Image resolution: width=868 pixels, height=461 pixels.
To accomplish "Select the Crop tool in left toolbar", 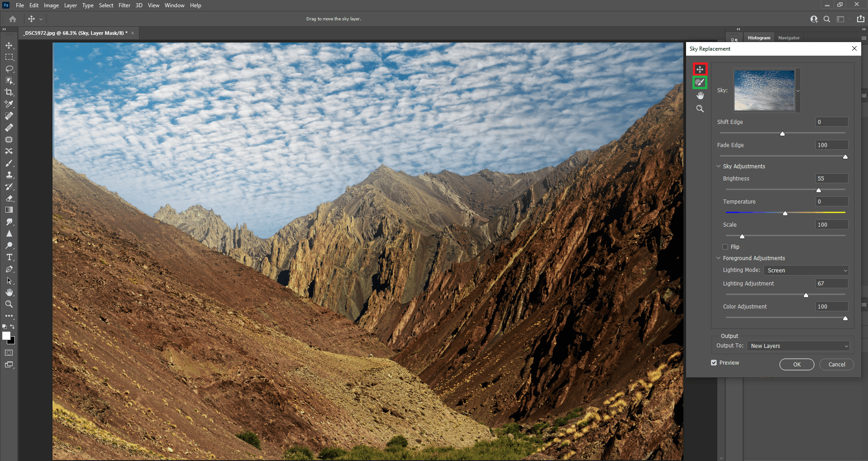I will pyautogui.click(x=9, y=92).
